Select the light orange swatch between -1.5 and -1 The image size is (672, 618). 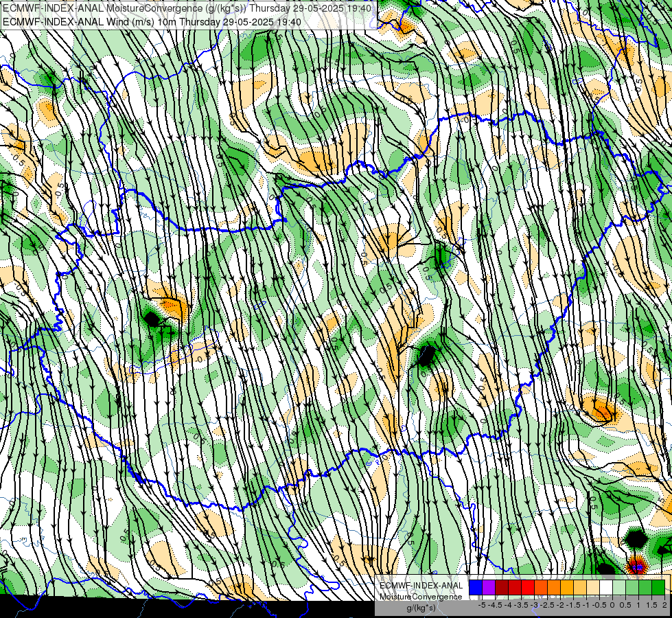(580, 588)
